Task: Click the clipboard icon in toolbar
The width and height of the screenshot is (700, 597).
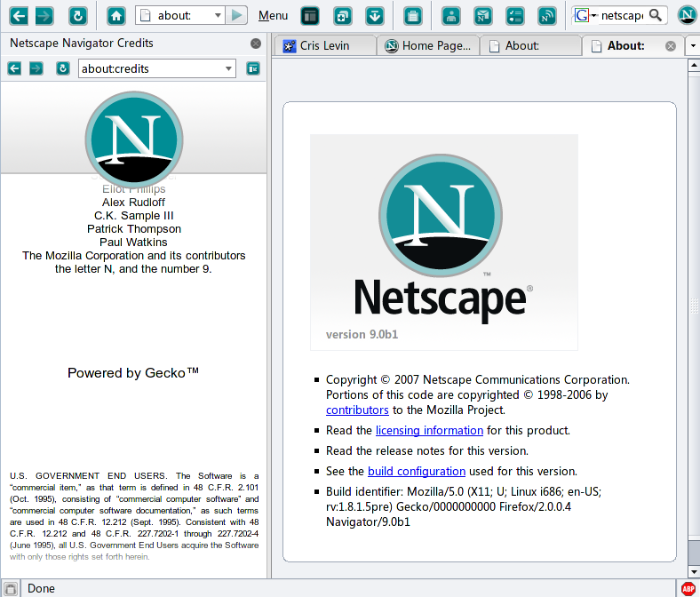Action: (412, 16)
